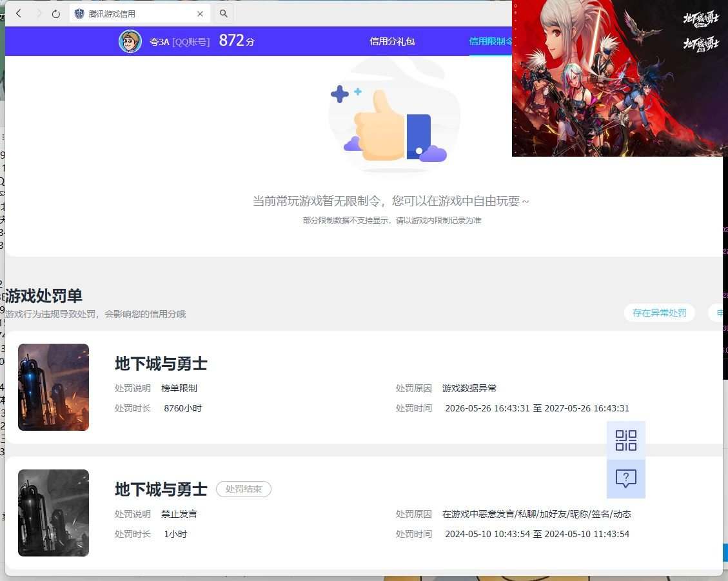Viewport: 728px width, 581px height.
Task: Click the shield favicon on the tab
Action: point(79,14)
